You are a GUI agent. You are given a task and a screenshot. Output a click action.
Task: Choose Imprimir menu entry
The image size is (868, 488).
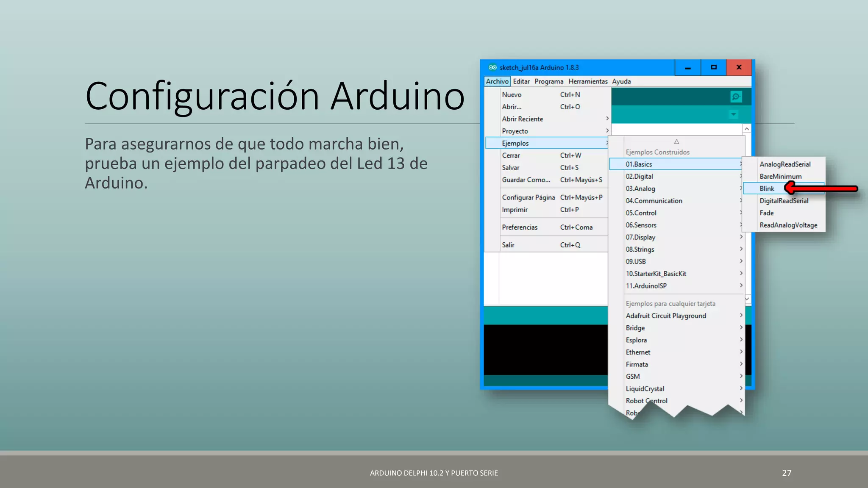click(x=547, y=210)
